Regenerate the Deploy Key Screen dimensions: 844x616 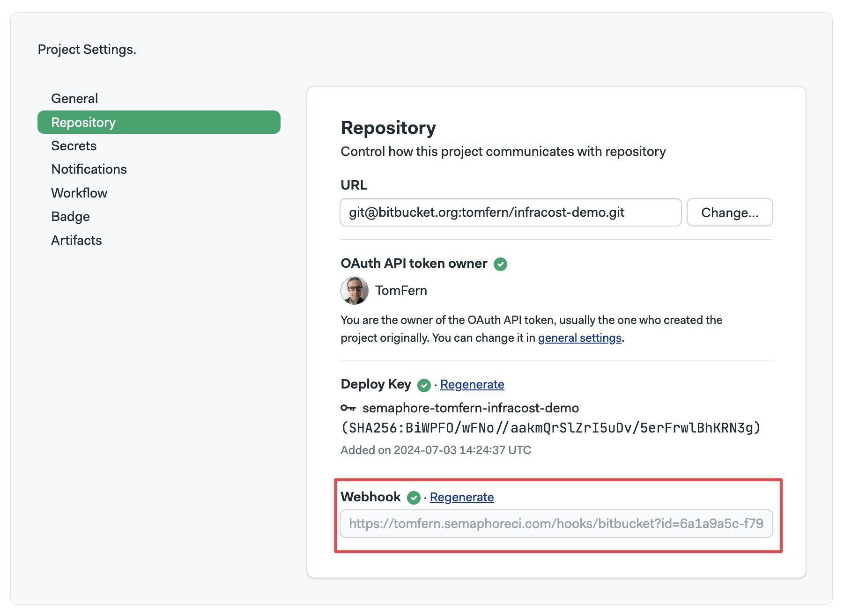(x=472, y=384)
